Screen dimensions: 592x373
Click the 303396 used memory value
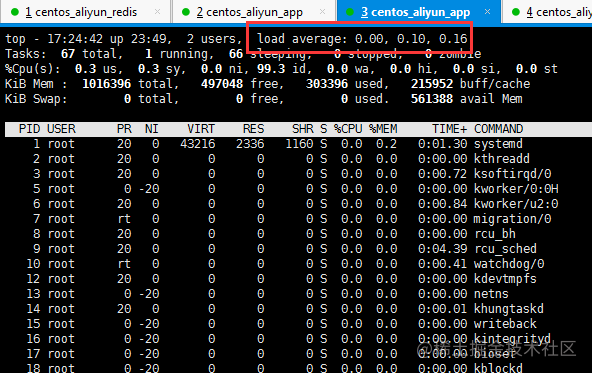tap(327, 84)
